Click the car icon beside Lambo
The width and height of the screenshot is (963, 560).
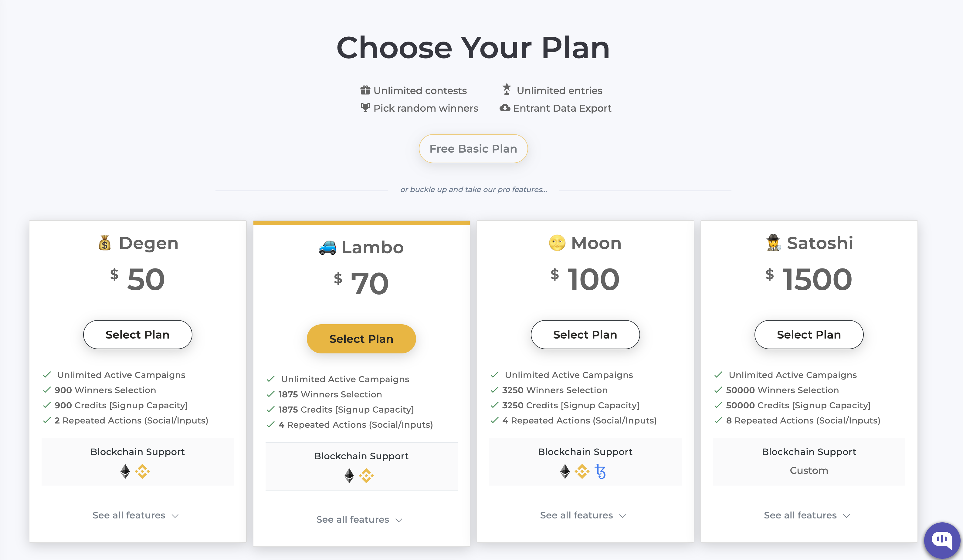point(327,248)
